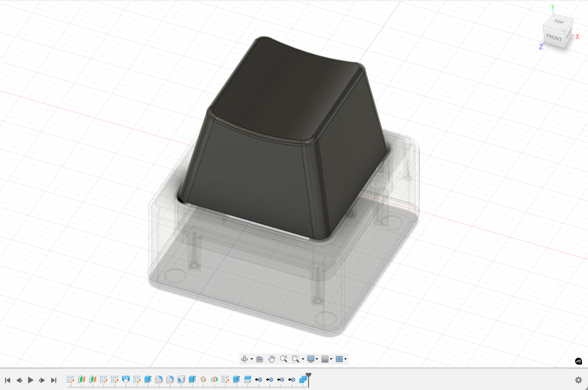Expand the Grid and Snaps dropdown arrow
The height and width of the screenshot is (390, 588).
tap(331, 359)
